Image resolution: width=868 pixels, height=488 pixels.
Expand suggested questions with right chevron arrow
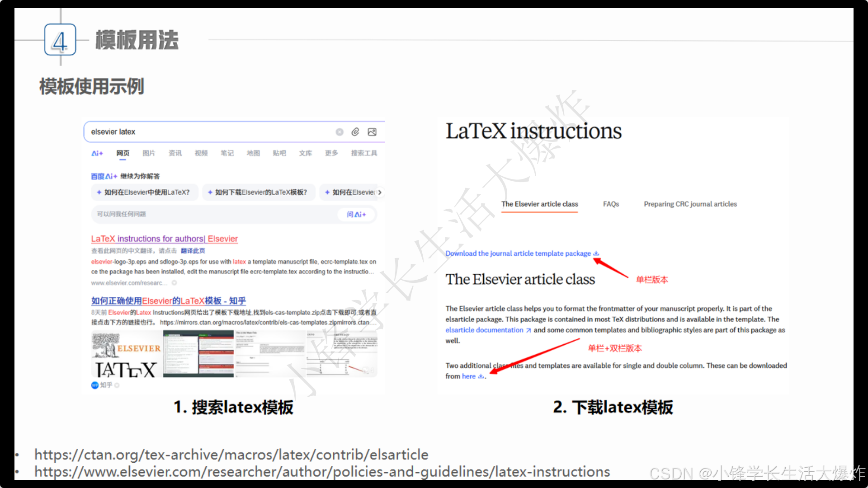pyautogui.click(x=380, y=192)
